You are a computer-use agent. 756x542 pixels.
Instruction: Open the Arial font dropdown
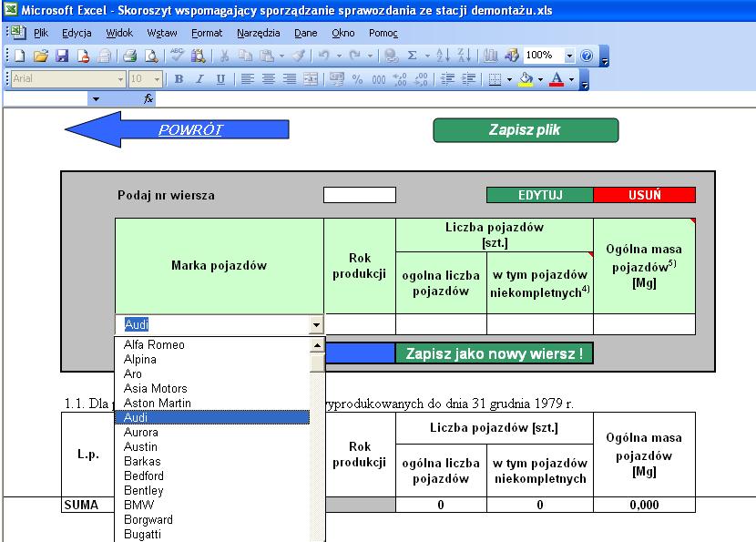click(120, 79)
